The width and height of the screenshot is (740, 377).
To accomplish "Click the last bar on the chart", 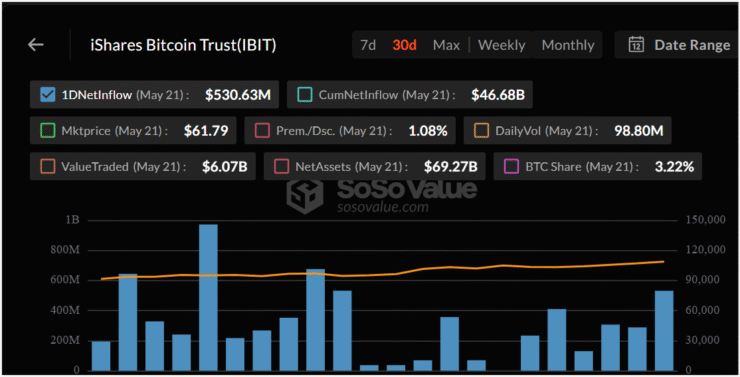I will pos(664,331).
